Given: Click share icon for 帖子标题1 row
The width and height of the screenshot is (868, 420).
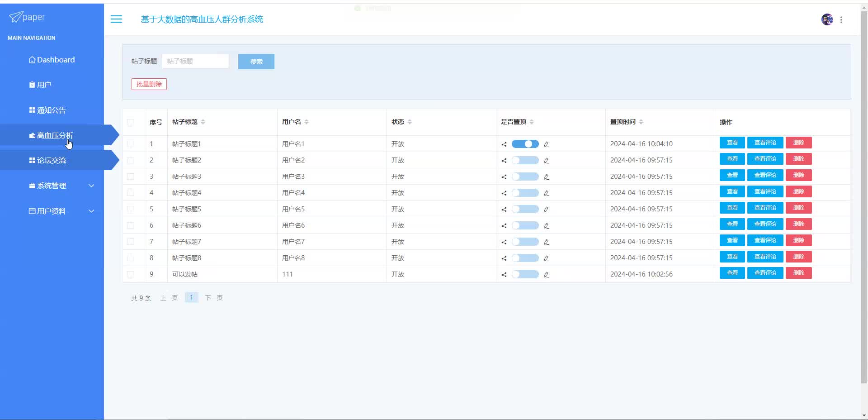Looking at the screenshot, I should point(504,144).
